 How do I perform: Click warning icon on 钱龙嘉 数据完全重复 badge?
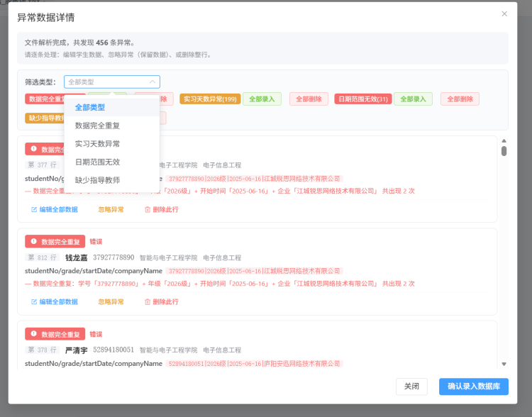(x=33, y=241)
